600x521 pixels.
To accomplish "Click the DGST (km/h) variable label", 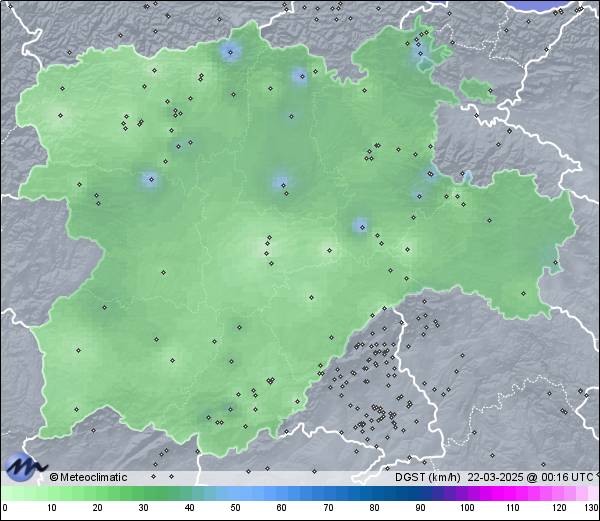I will [x=428, y=477].
